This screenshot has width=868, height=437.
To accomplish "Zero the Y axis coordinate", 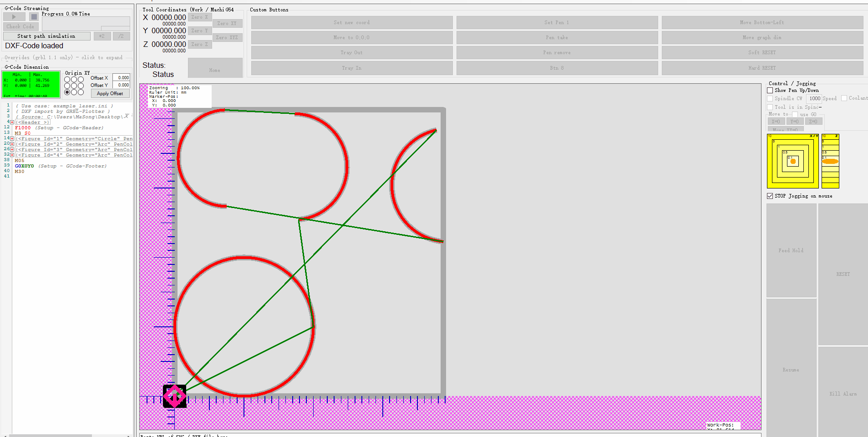I will [x=199, y=30].
